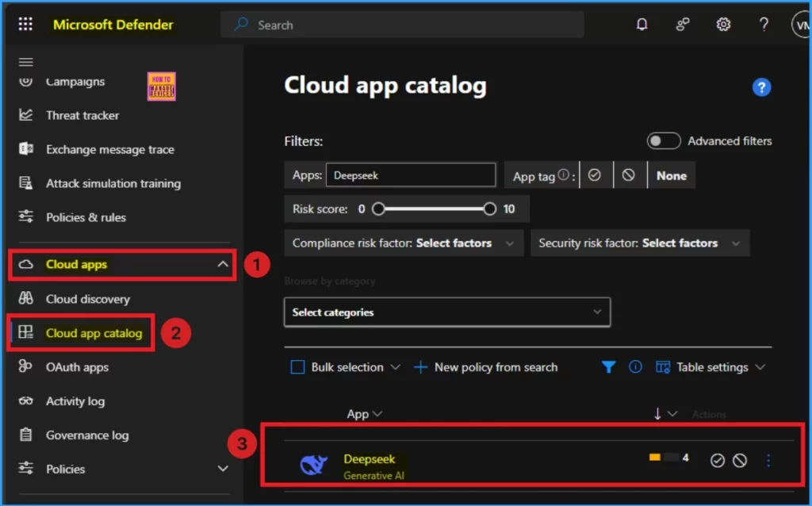Select the None app tag option
This screenshot has height=506, width=812.
pyautogui.click(x=671, y=175)
